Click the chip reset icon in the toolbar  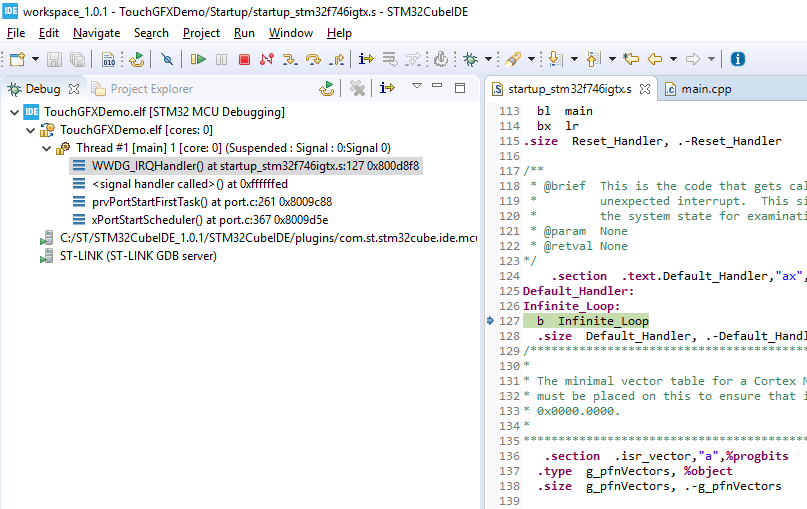pyautogui.click(x=441, y=59)
